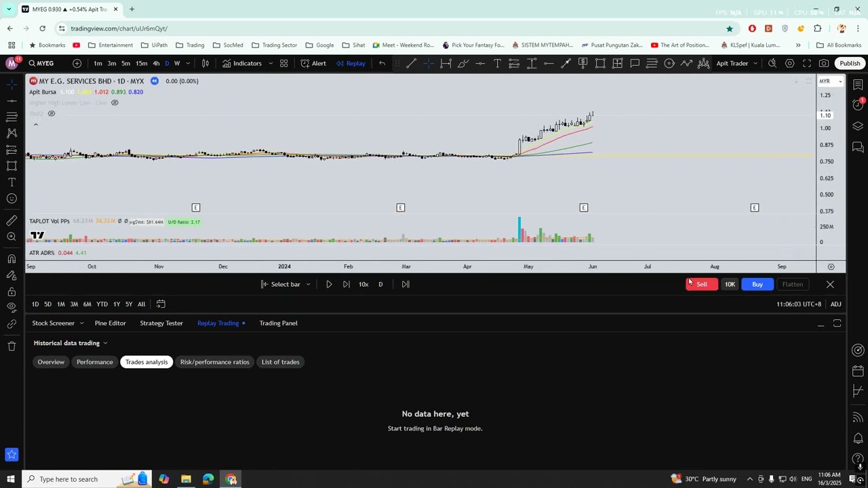Open the Apit Trader layout dropdown
The image size is (868, 488).
(737, 63)
